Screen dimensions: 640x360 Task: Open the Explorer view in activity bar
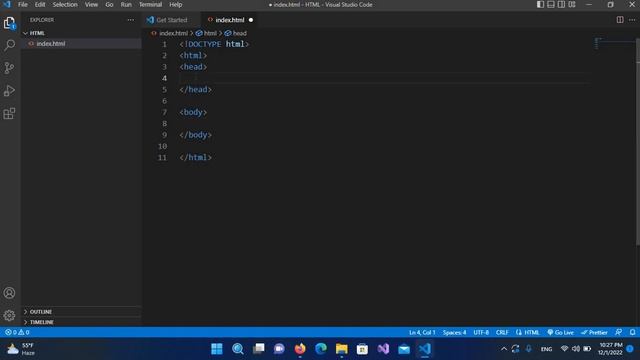(x=9, y=23)
